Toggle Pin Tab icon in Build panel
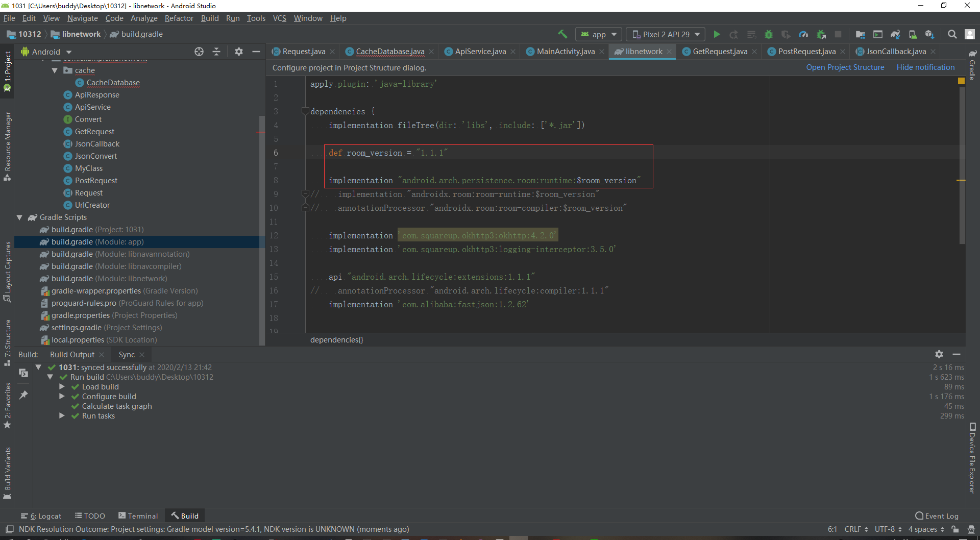This screenshot has width=980, height=540. tap(23, 395)
